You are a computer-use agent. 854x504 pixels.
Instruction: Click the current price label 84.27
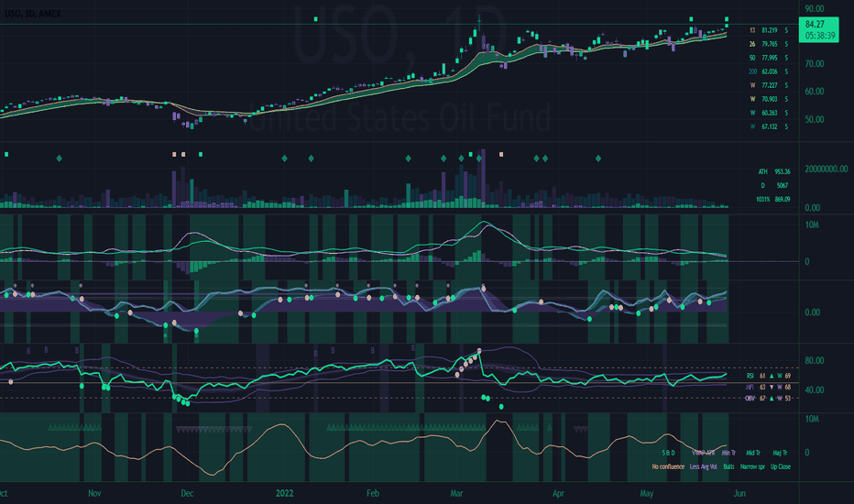pos(815,25)
